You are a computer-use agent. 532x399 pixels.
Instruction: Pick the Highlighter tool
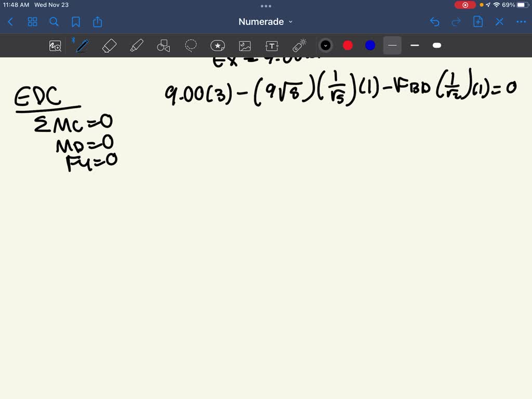click(137, 45)
